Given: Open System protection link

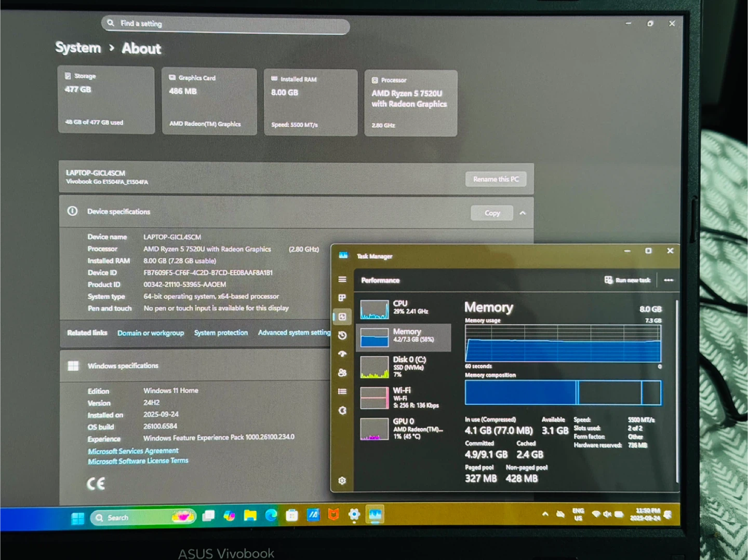Looking at the screenshot, I should (x=221, y=333).
